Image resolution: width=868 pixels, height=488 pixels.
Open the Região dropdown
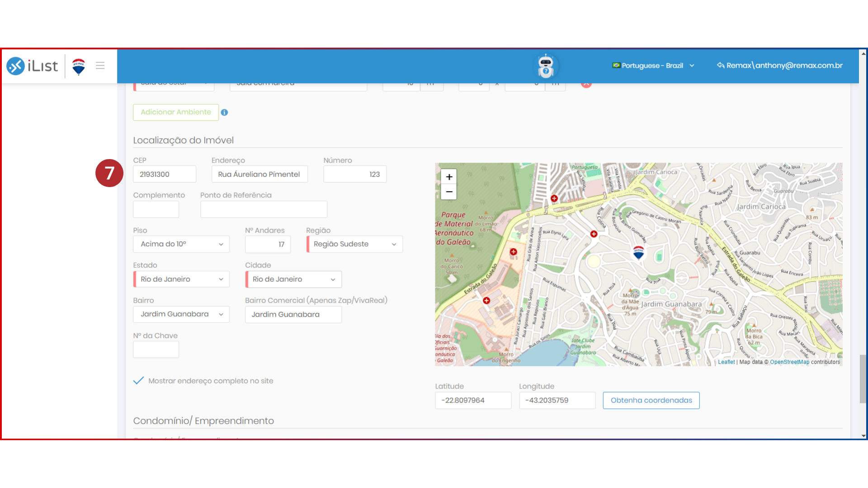coord(354,244)
